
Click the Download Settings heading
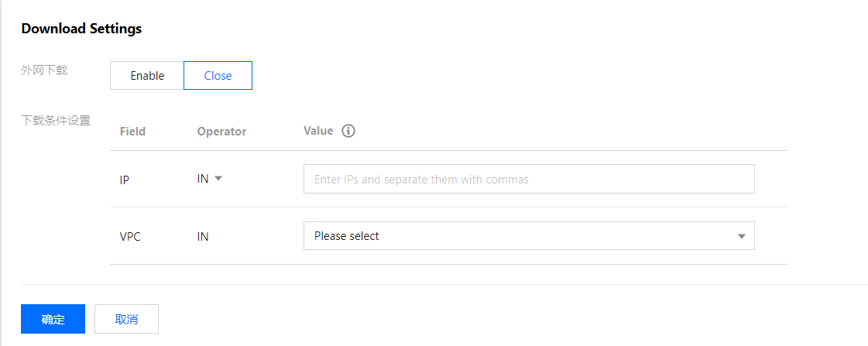pyautogui.click(x=81, y=29)
